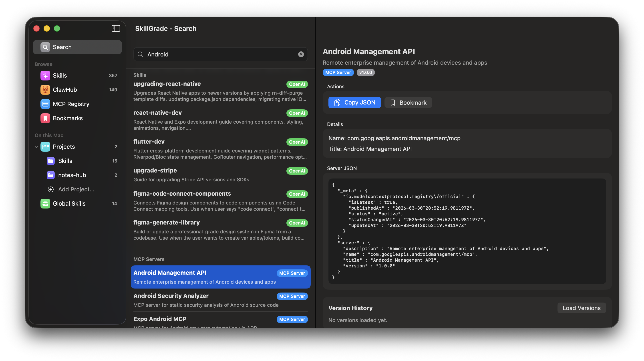Image resolution: width=644 pixels, height=361 pixels.
Task: Copy JSON of the server
Action: (354, 102)
